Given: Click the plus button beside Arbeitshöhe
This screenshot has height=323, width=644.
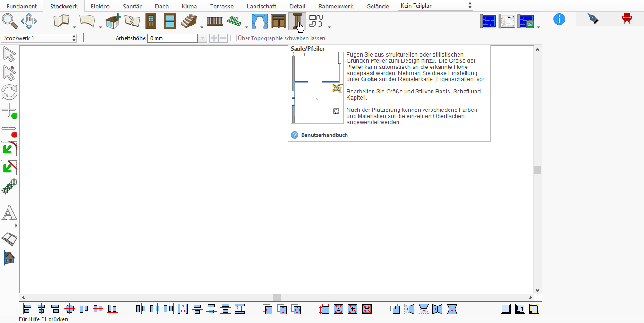Looking at the screenshot, I should click(x=214, y=38).
